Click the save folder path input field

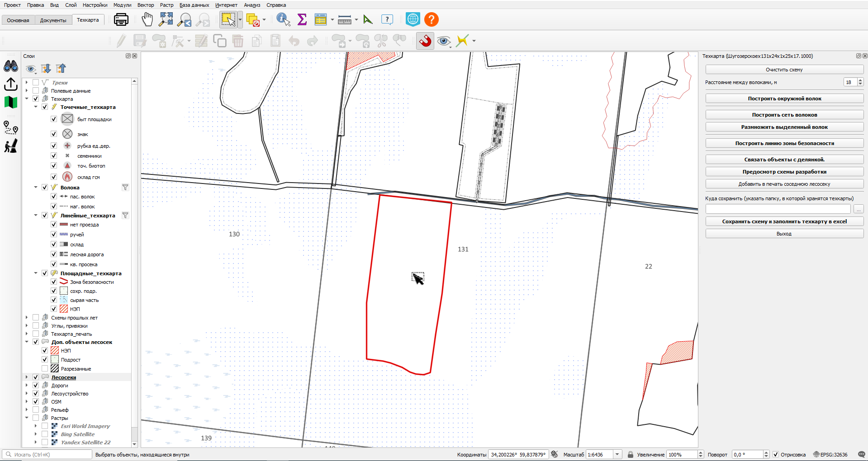[778, 209]
